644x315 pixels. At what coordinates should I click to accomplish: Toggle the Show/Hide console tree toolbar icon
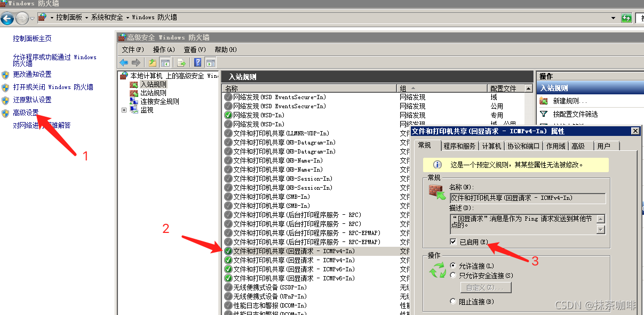[165, 62]
